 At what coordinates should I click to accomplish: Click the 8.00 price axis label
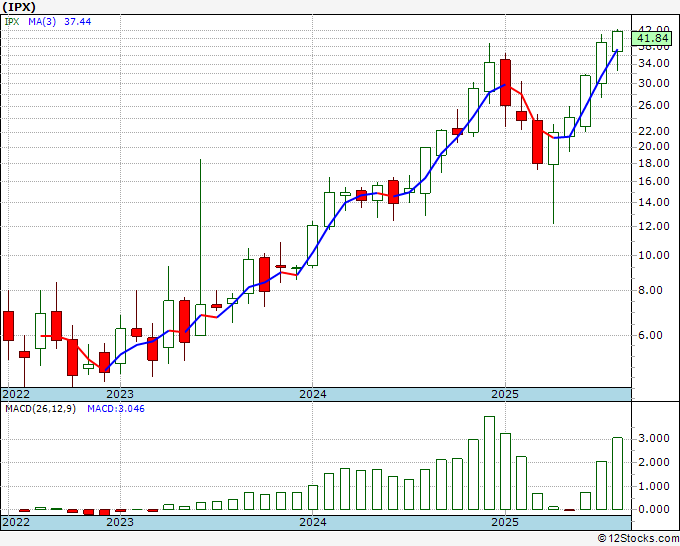[650, 290]
